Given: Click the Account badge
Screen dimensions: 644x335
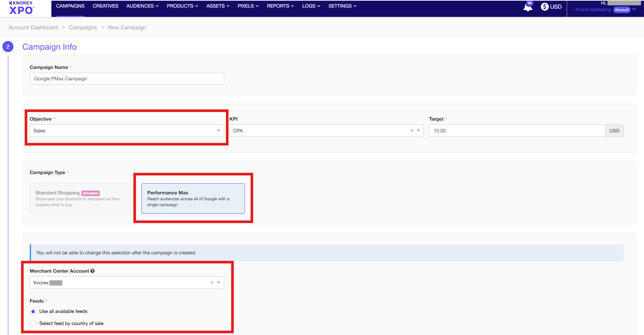Looking at the screenshot, I should [x=622, y=10].
